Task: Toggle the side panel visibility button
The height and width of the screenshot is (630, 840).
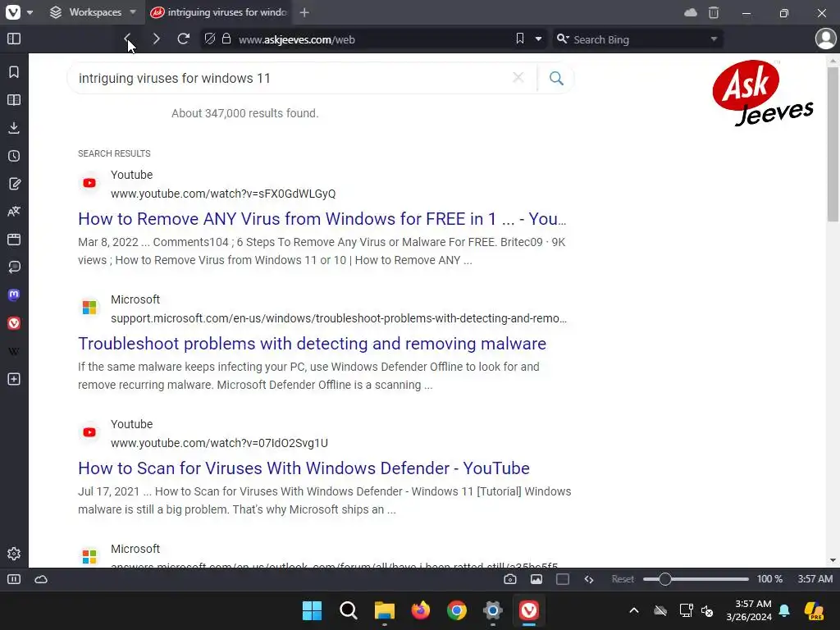Action: tap(14, 39)
